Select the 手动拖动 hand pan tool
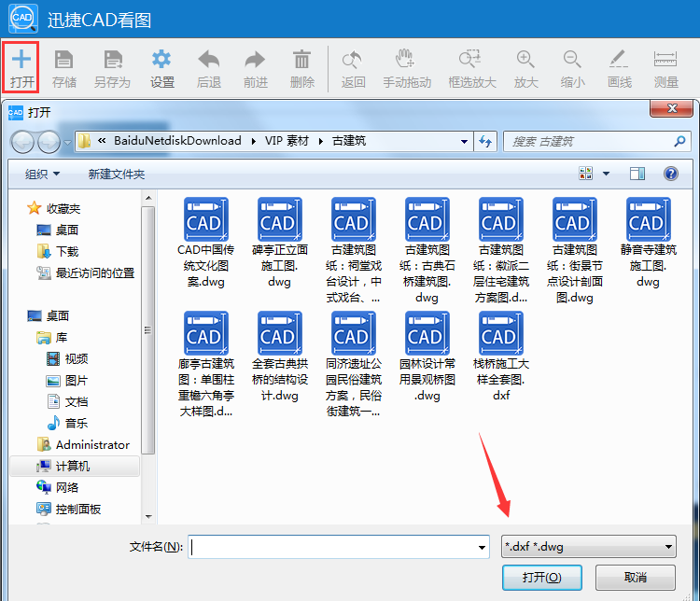Image resolution: width=700 pixels, height=601 pixels. [405, 59]
